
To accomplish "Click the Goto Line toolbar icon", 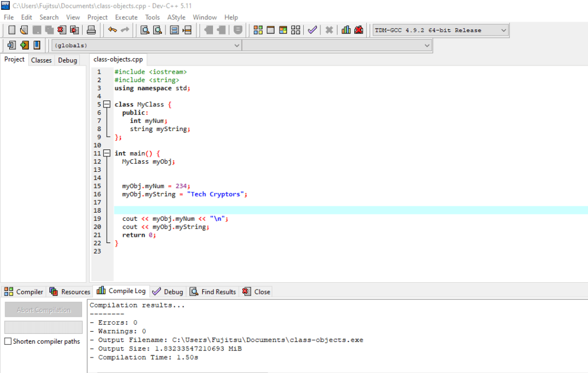I will click(x=187, y=30).
